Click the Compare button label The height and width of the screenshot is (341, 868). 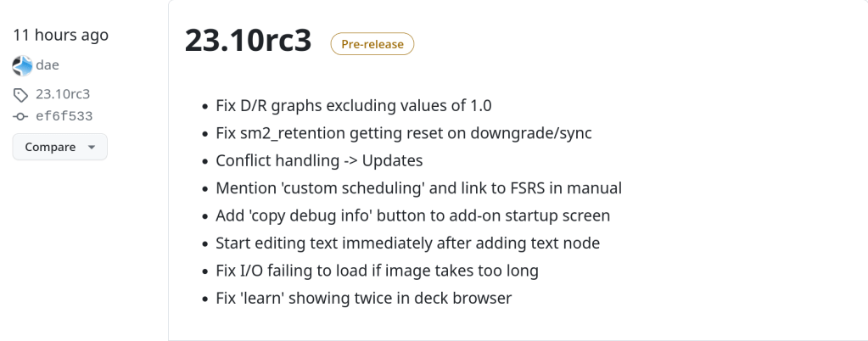[50, 147]
